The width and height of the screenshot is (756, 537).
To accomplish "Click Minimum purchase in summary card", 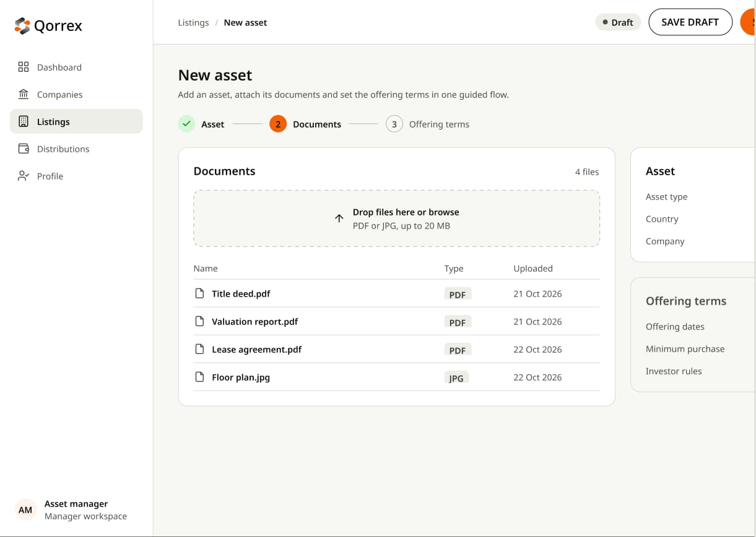I will tap(685, 349).
